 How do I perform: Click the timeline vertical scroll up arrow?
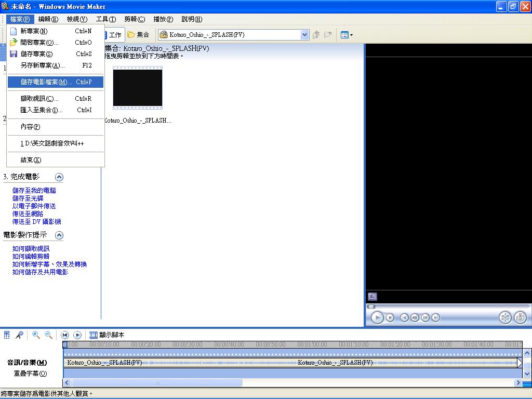tap(527, 353)
